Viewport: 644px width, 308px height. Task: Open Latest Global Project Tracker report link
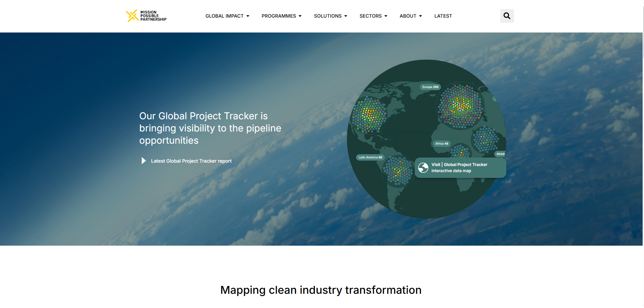(x=191, y=161)
